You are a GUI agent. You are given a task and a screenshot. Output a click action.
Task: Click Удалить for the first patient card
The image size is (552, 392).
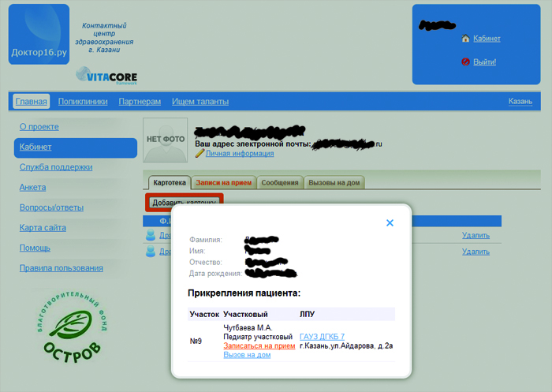tap(476, 235)
